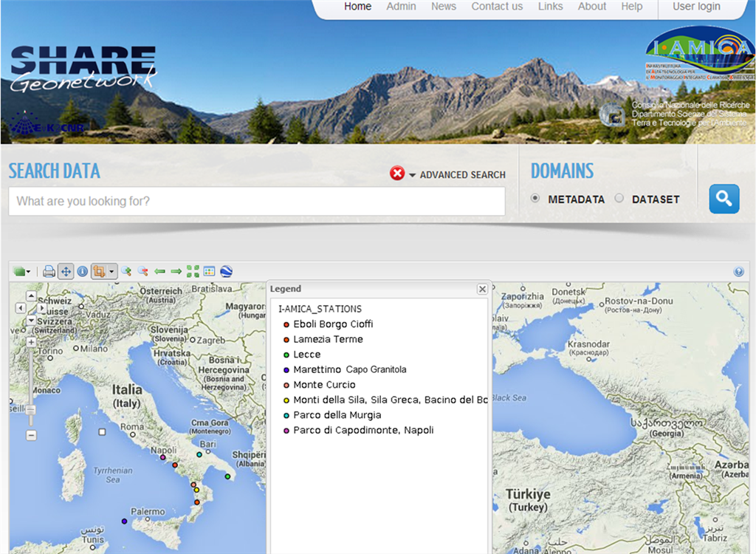Click the map zoom out minus button
The image size is (756, 554).
(31, 435)
